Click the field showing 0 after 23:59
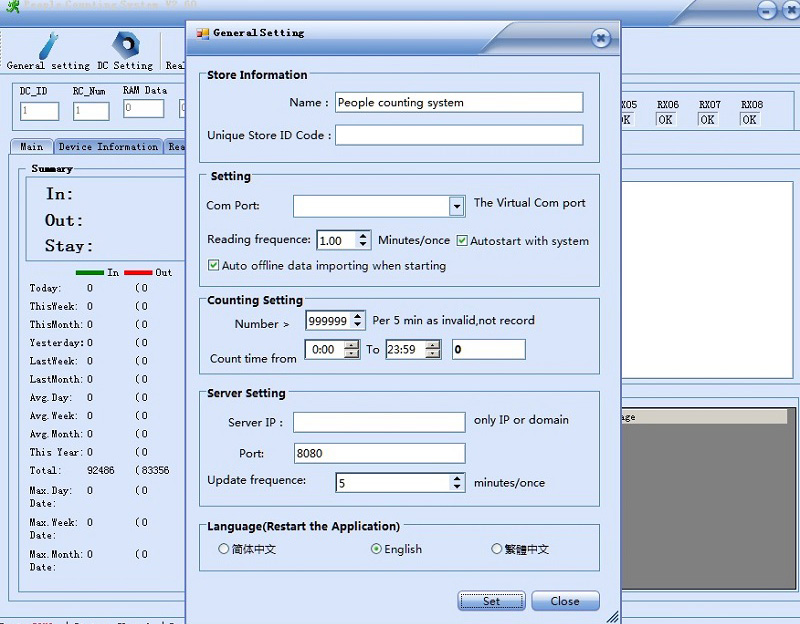The height and width of the screenshot is (624, 800). (x=488, y=350)
